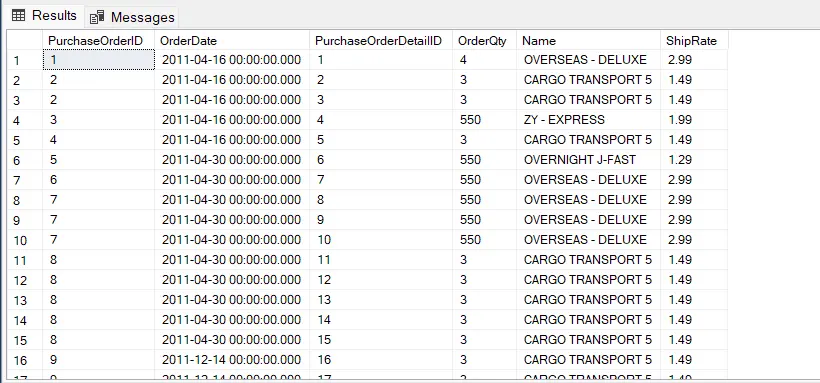Click the Name column header
This screenshot has height=383, width=820.
pos(588,40)
